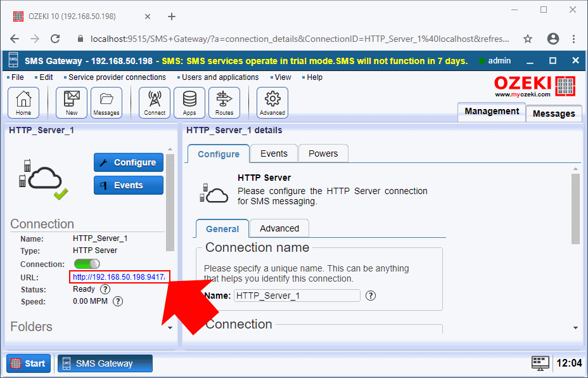Screen dimensions: 588x378
Task: Open the Messages folder toolbar icon
Action: [x=106, y=103]
